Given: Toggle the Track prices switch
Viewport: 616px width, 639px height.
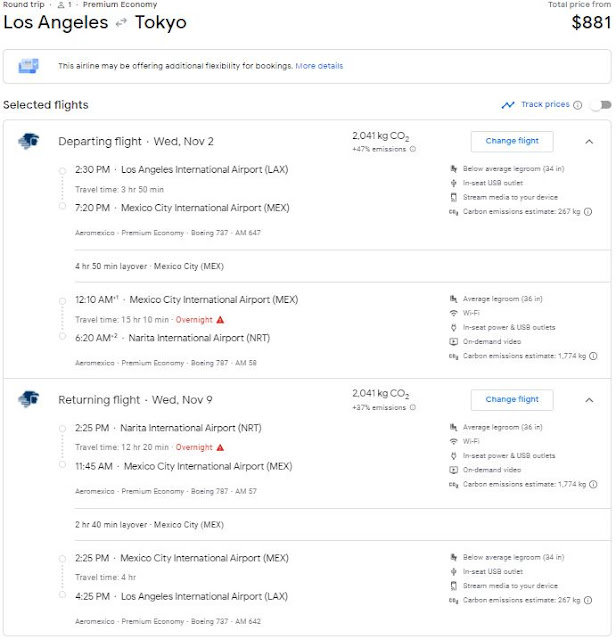Looking at the screenshot, I should coord(599,105).
